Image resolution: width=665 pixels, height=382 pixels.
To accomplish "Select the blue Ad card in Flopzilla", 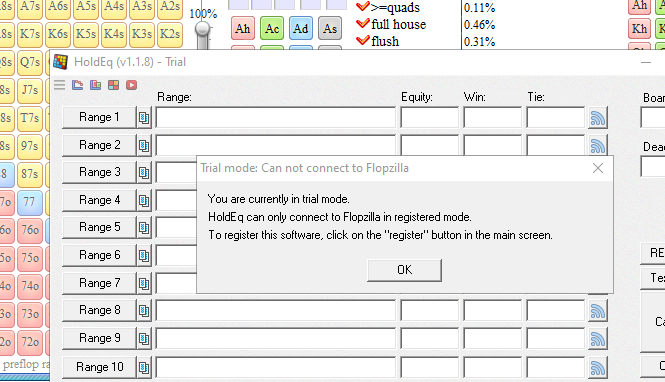I will pos(301,28).
